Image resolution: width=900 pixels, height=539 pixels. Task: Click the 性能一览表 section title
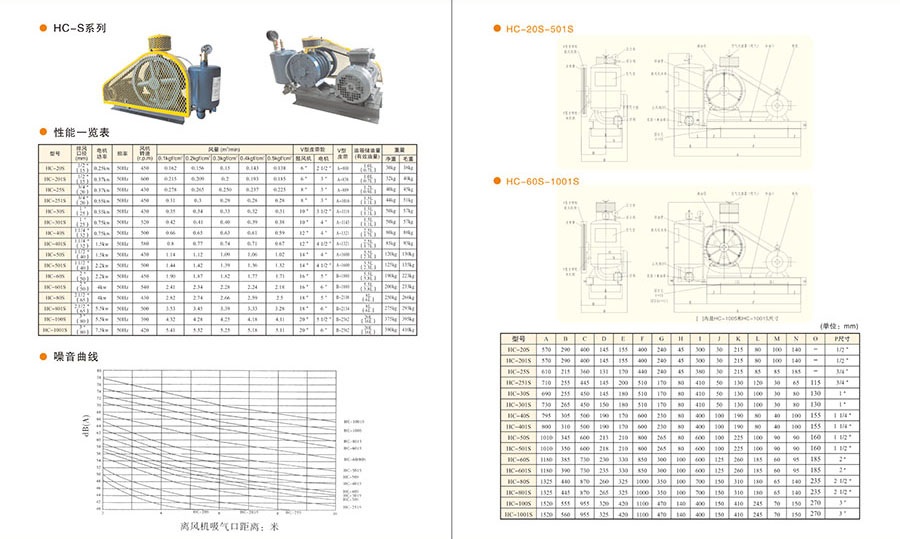[x=81, y=132]
